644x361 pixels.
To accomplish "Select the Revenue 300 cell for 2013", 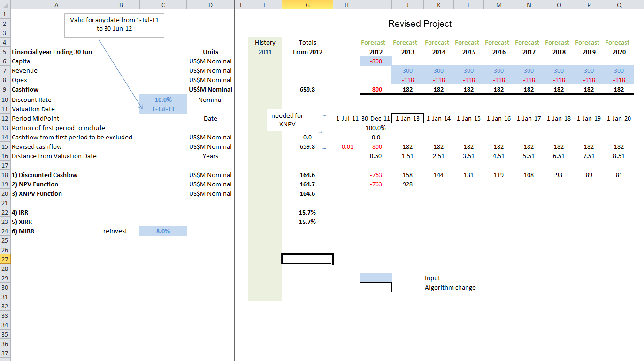I will click(x=408, y=70).
